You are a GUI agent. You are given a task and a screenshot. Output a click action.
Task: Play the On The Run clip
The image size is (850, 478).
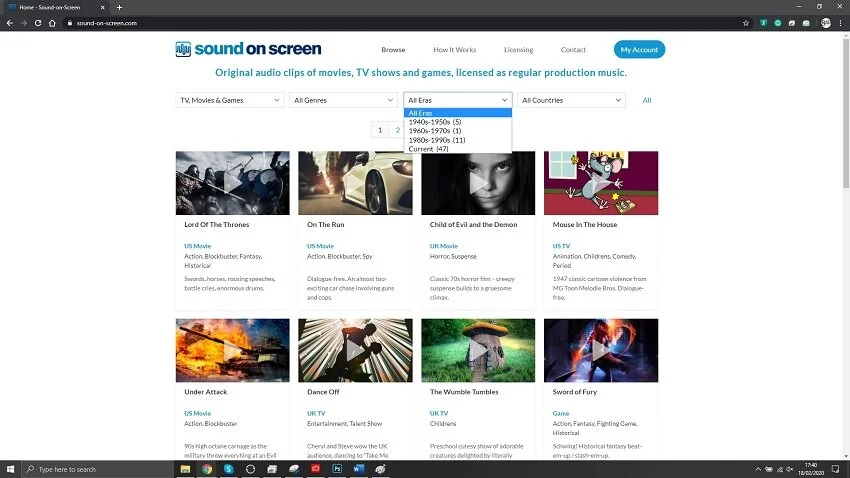[355, 183]
